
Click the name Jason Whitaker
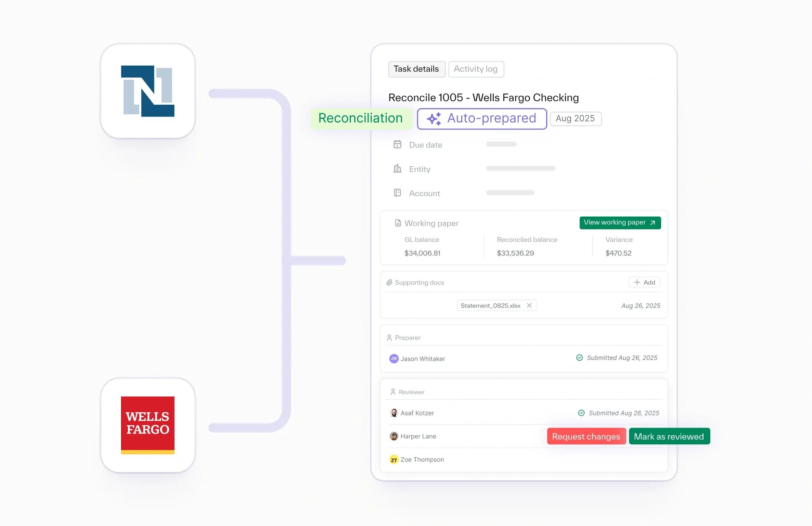pyautogui.click(x=423, y=359)
